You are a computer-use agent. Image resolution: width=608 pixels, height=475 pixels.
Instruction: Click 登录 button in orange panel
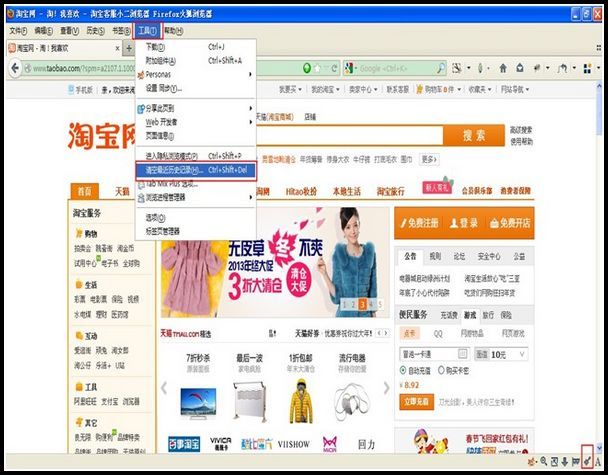tap(463, 223)
